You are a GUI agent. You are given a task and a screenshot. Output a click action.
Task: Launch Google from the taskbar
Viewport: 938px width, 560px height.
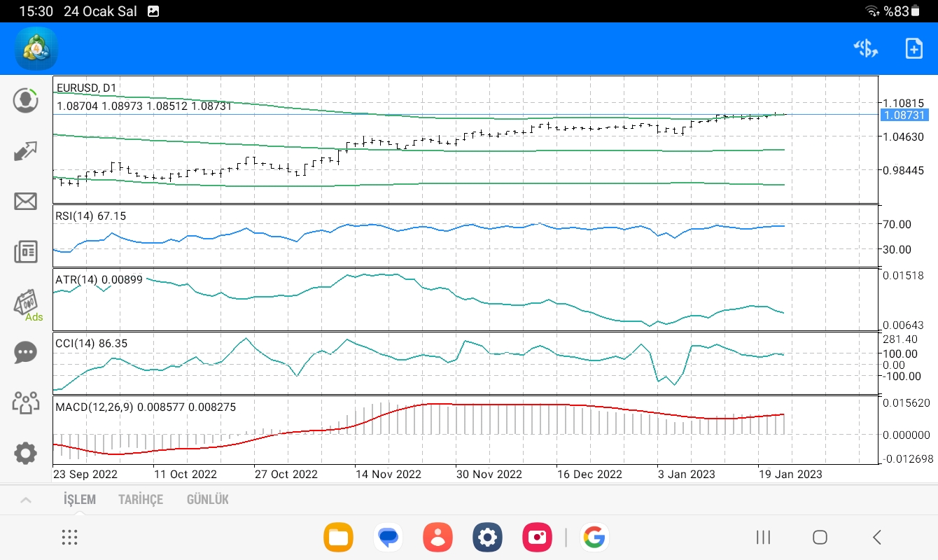click(594, 538)
